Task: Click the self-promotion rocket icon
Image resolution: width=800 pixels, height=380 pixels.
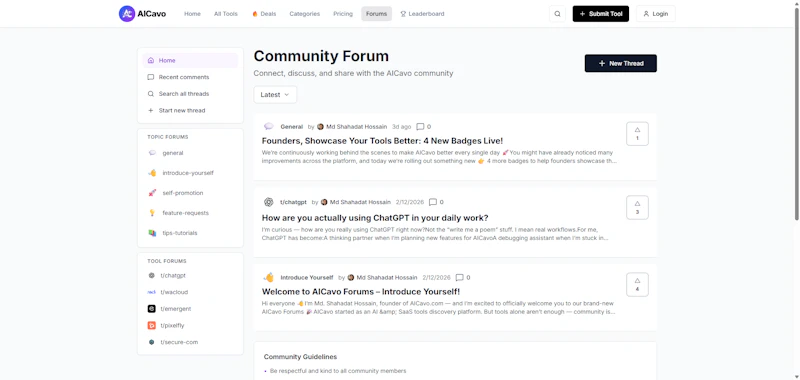Action: tap(152, 193)
